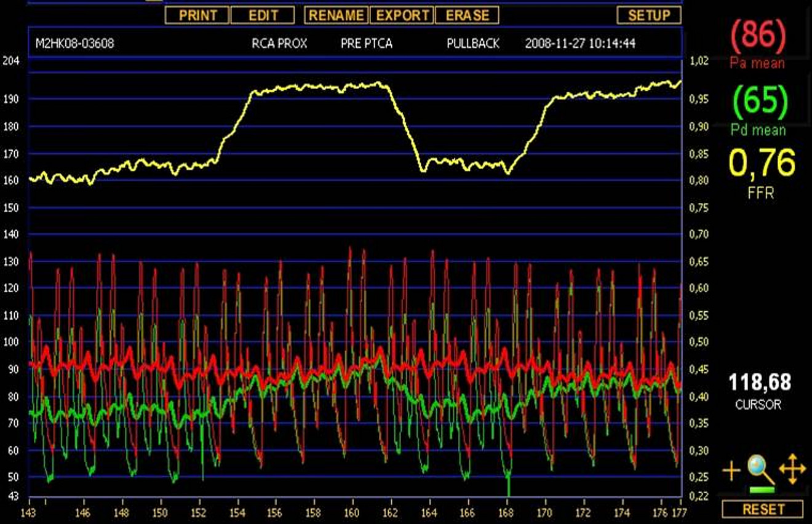Export the current measurement
Viewport: 812px width, 524px height.
pyautogui.click(x=401, y=16)
